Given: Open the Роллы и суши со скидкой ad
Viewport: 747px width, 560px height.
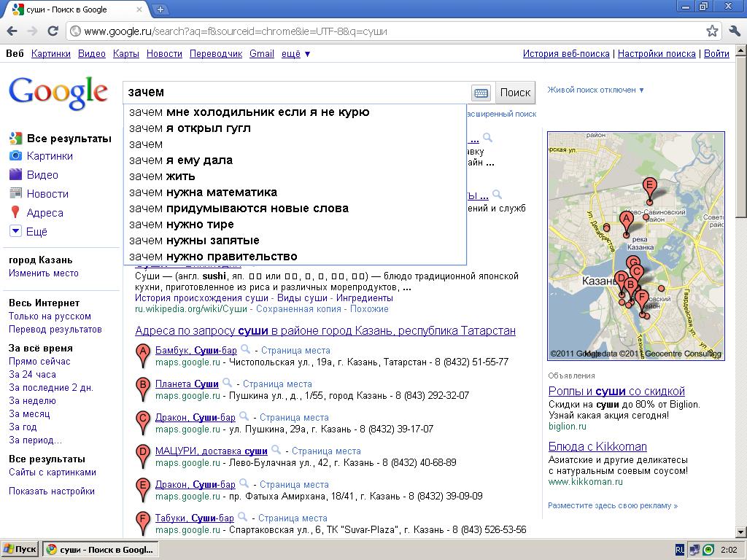Looking at the screenshot, I should click(616, 392).
